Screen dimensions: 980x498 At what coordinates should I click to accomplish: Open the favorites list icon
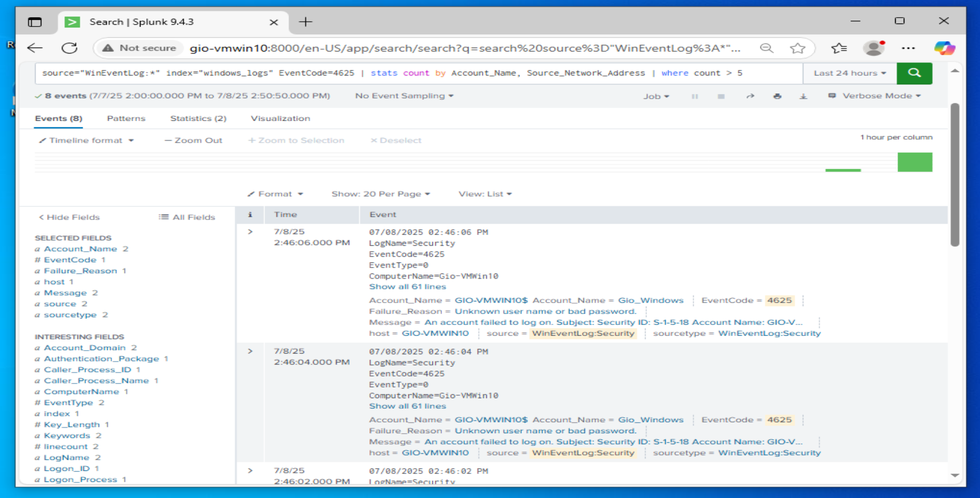(839, 48)
